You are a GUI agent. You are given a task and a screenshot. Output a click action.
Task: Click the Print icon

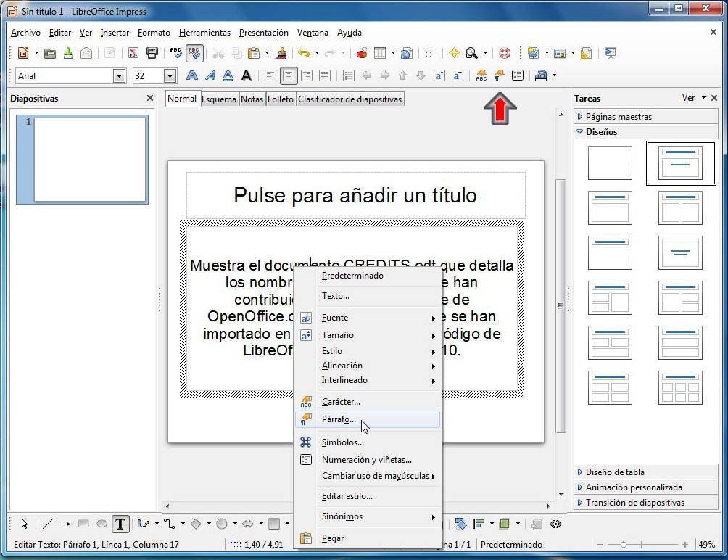[152, 53]
